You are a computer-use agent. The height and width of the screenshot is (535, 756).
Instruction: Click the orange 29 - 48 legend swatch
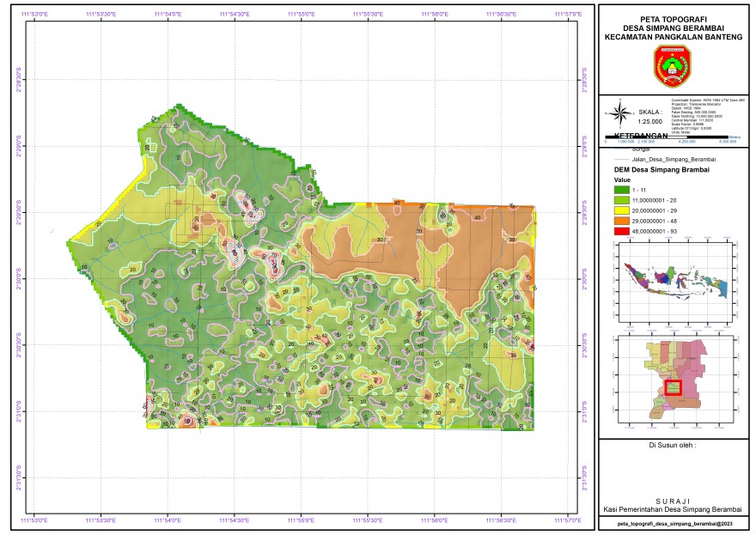pyautogui.click(x=626, y=219)
